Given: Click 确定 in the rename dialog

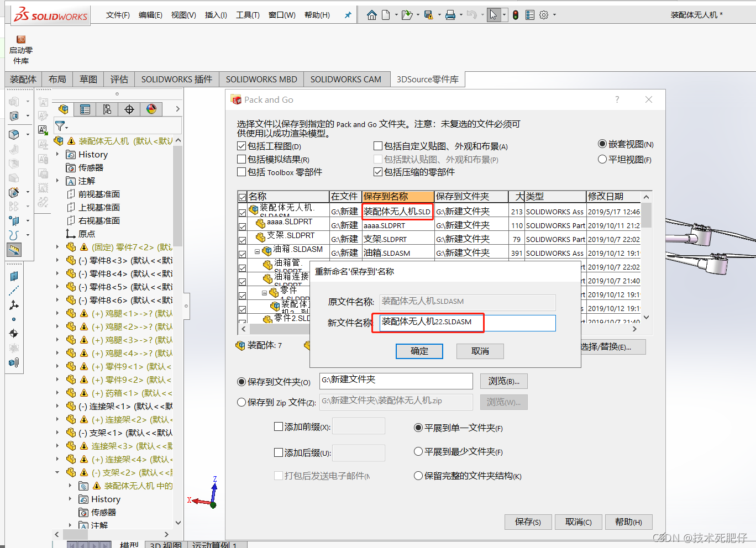Looking at the screenshot, I should 419,351.
